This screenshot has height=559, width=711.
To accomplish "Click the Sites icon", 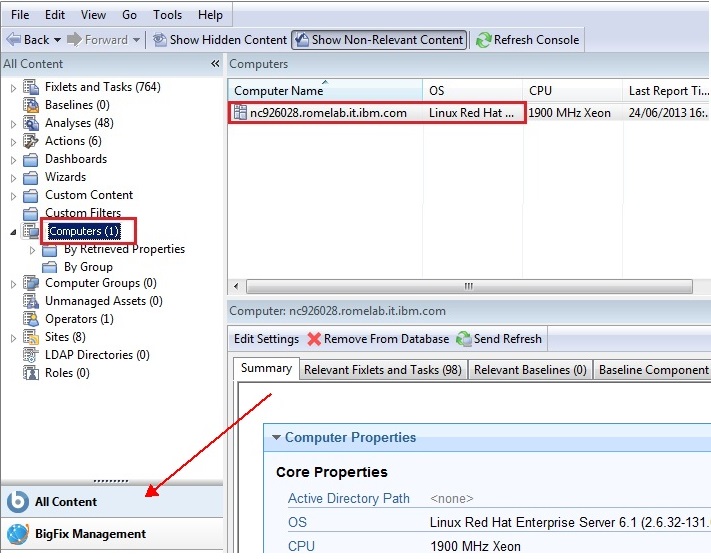I will click(x=31, y=337).
